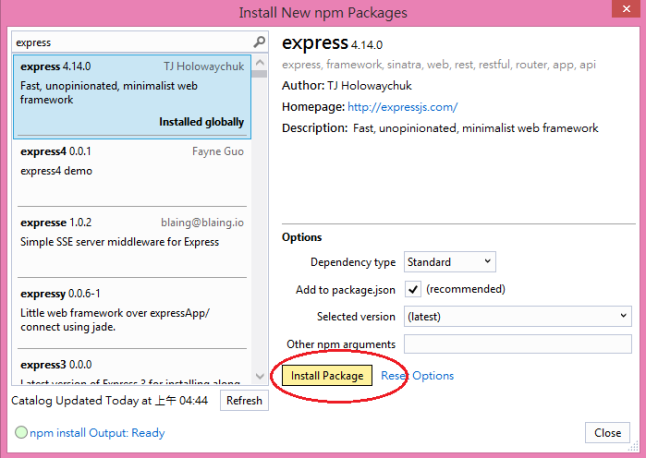Close the dialog with the X button
The height and width of the screenshot is (458, 646).
(626, 9)
